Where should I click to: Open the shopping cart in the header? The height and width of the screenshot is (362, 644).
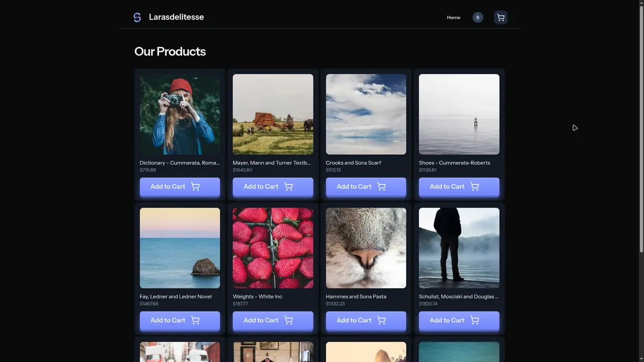pyautogui.click(x=500, y=18)
